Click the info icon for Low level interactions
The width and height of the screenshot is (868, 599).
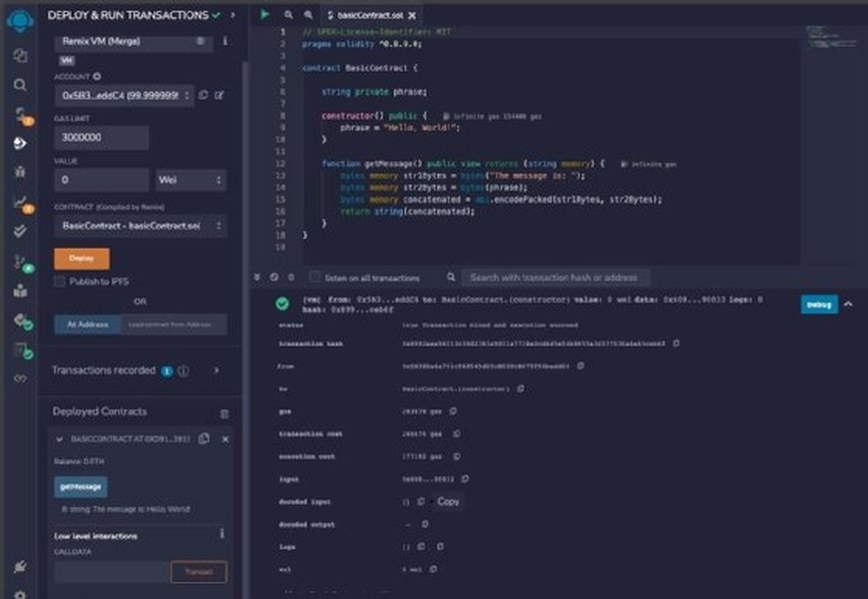[221, 534]
